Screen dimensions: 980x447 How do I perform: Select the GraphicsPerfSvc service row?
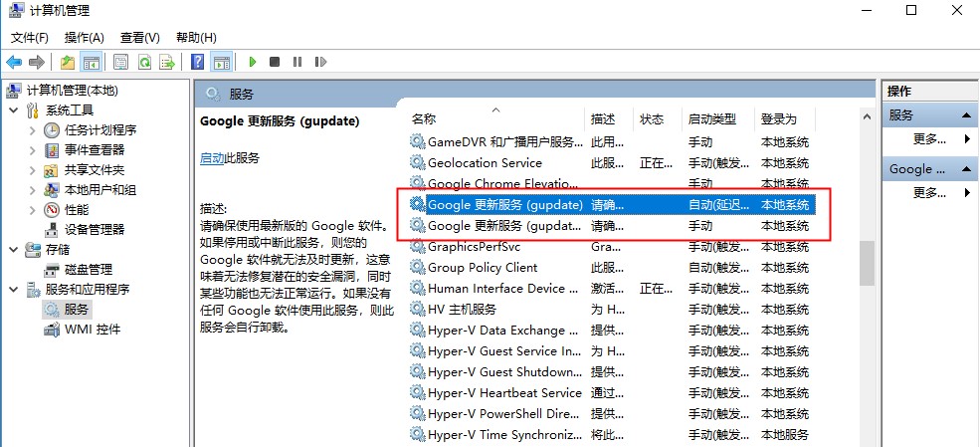(613, 247)
